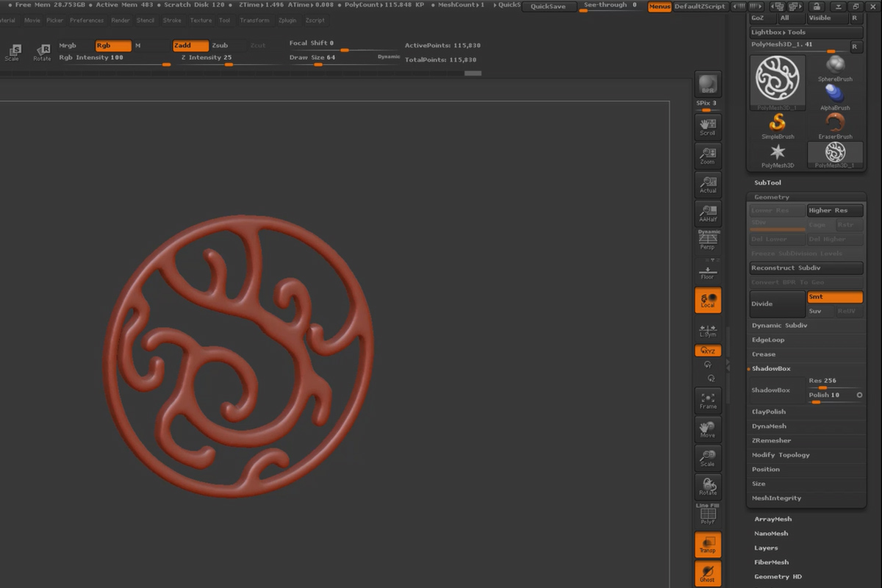Click the QuickSave button
The width and height of the screenshot is (882, 588).
click(x=548, y=6)
